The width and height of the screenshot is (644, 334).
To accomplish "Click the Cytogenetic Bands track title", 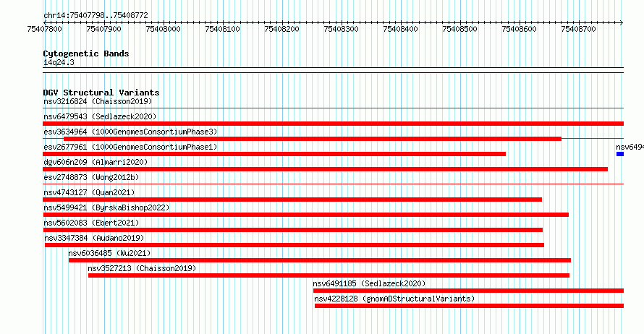I will coord(86,53).
